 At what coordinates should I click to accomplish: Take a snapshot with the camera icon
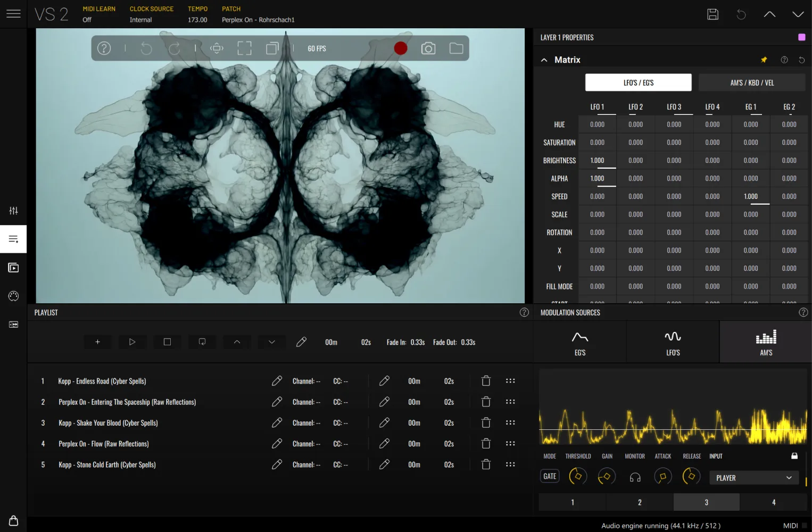tap(429, 48)
